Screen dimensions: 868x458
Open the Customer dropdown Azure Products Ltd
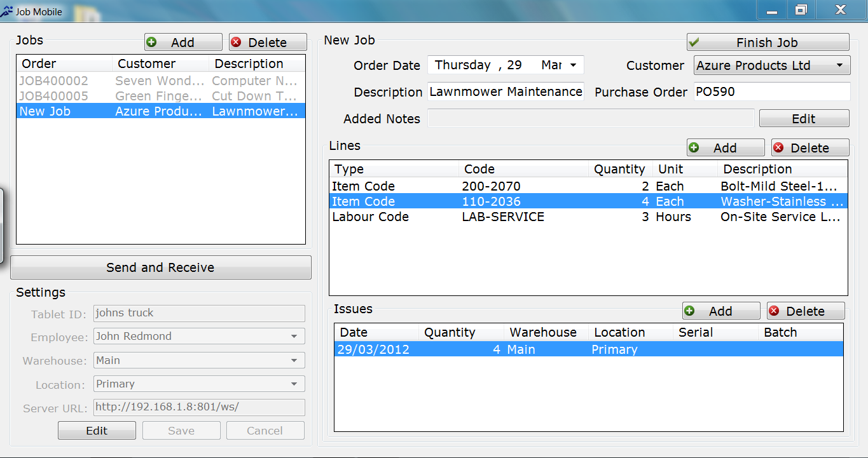point(771,65)
